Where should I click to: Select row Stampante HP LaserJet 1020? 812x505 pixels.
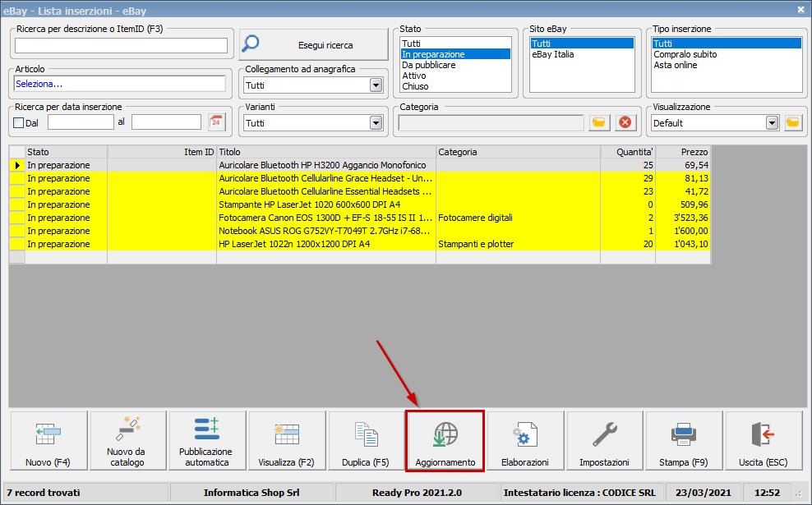pyautogui.click(x=360, y=204)
